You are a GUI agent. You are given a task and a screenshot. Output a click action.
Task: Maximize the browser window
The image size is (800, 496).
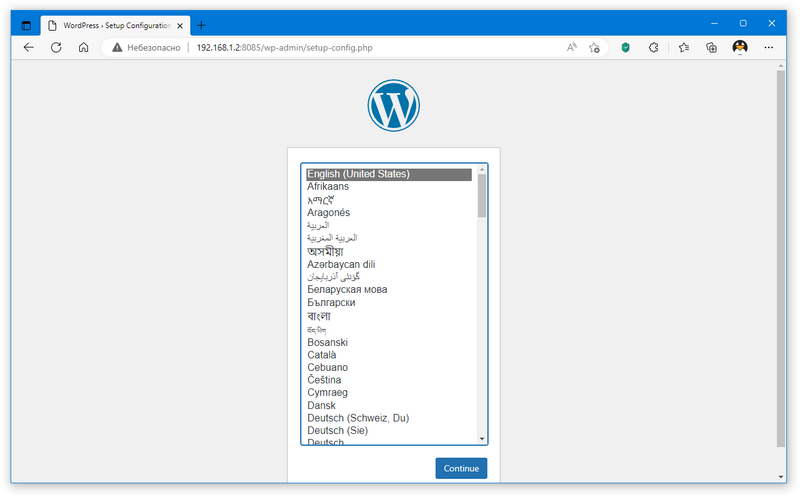pyautogui.click(x=743, y=23)
